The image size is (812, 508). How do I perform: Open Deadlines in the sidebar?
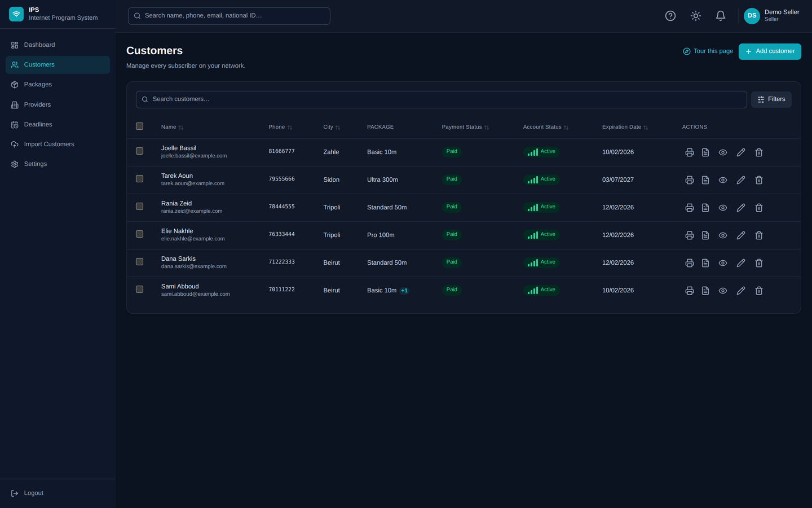click(58, 125)
